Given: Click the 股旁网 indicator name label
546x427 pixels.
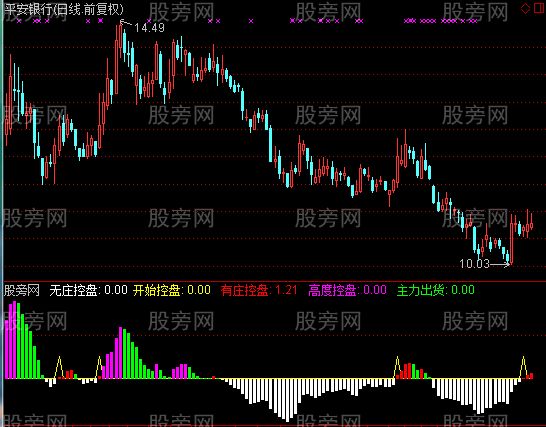Looking at the screenshot, I should [22, 290].
